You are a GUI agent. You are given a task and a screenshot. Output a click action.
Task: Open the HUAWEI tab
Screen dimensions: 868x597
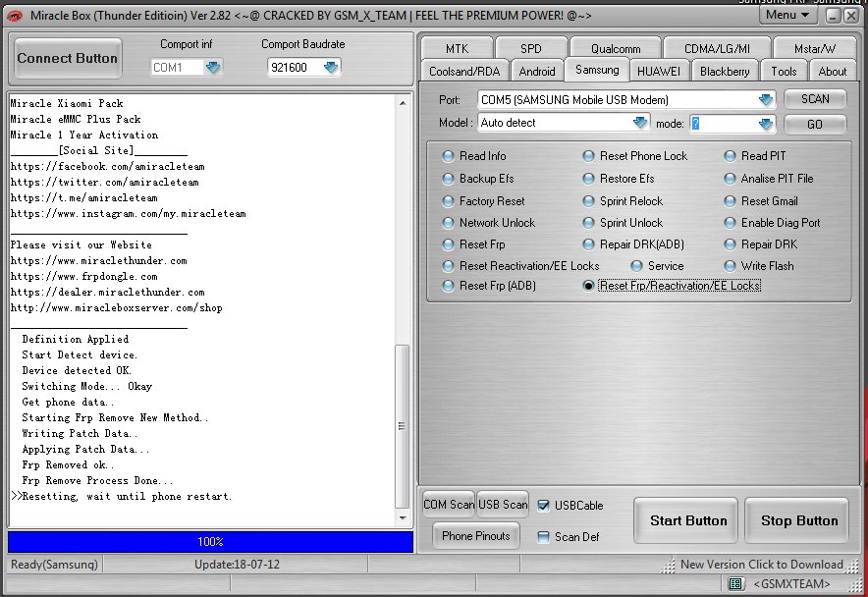[659, 72]
